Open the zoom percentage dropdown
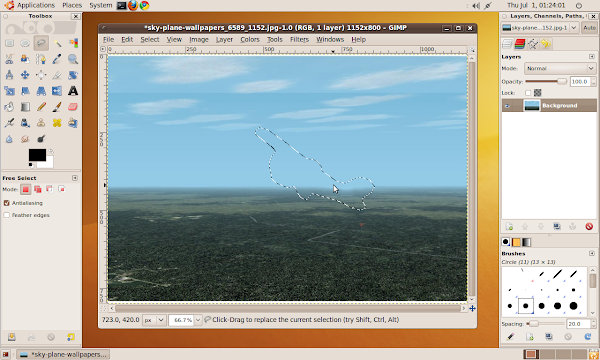 coord(198,320)
